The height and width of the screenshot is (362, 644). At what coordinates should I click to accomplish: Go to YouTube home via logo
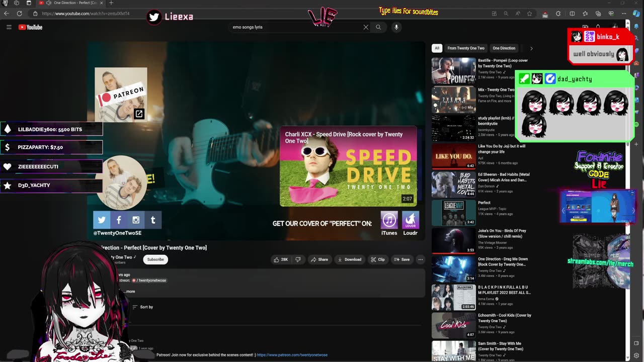(30, 27)
